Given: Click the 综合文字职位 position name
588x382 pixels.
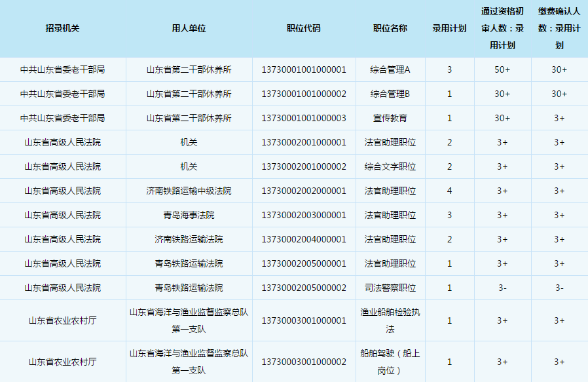Looking at the screenshot, I should (390, 166).
